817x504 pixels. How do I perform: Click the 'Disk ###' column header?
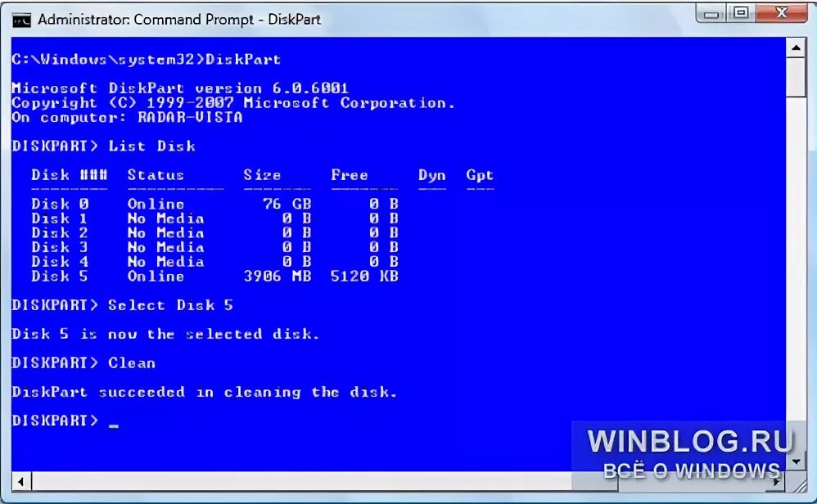pyautogui.click(x=70, y=175)
